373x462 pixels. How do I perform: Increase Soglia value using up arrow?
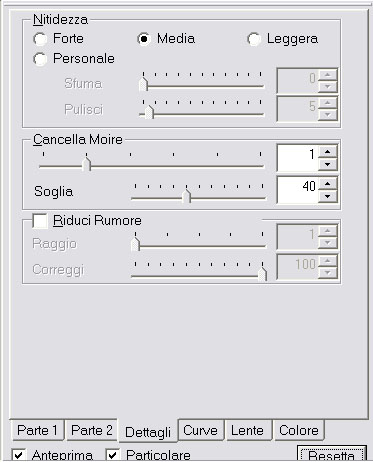[328, 184]
